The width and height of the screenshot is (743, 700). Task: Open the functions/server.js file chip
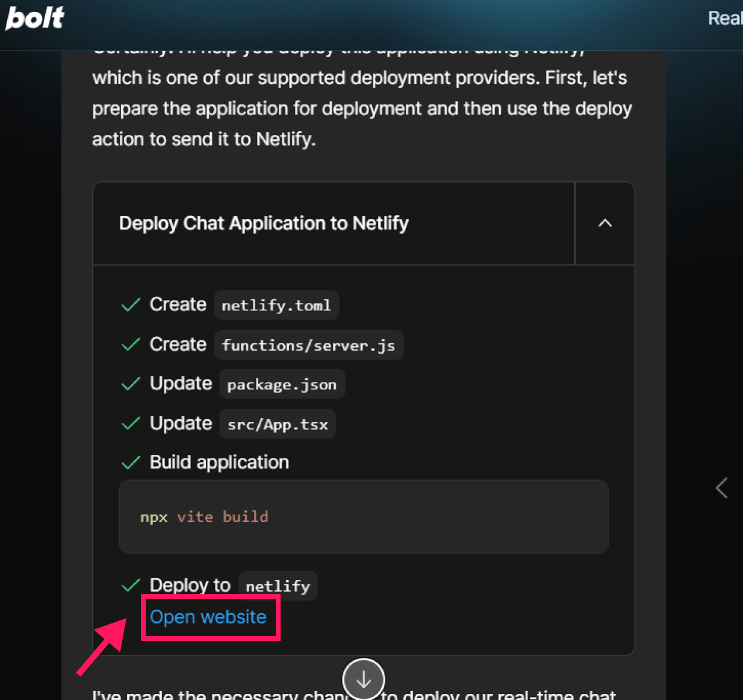pyautogui.click(x=308, y=345)
